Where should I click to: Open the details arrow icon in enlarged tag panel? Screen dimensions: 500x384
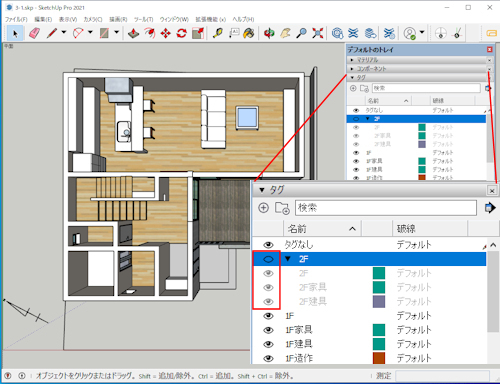point(490,208)
